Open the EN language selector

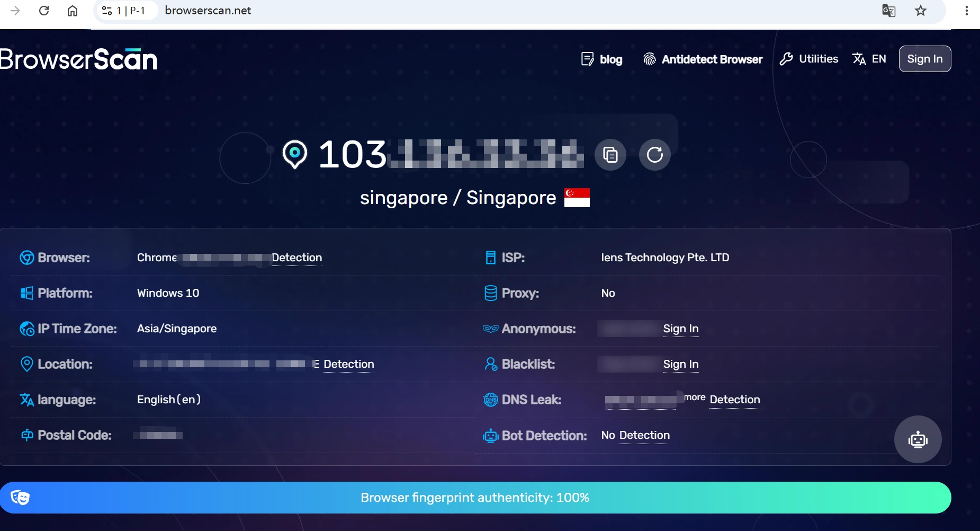coord(869,59)
